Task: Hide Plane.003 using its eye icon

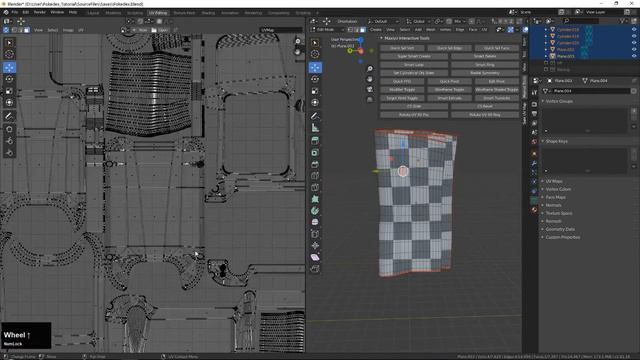Action: 634,56
